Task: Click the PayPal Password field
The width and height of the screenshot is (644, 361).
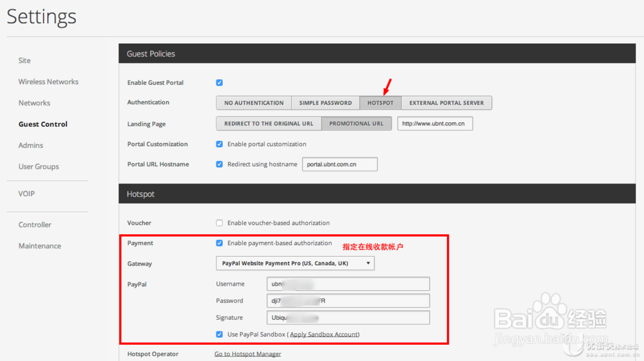Action: [348, 301]
